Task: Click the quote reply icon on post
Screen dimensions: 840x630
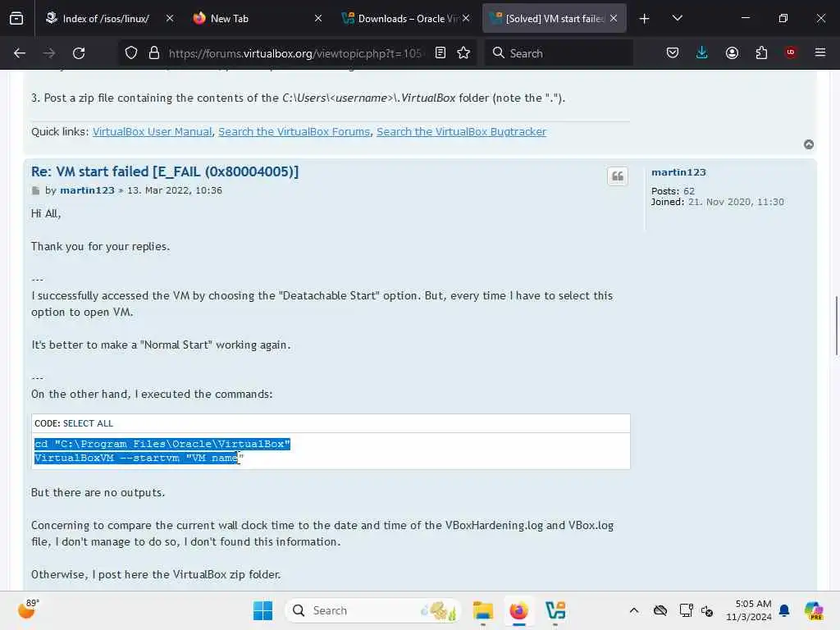Action: [x=617, y=176]
